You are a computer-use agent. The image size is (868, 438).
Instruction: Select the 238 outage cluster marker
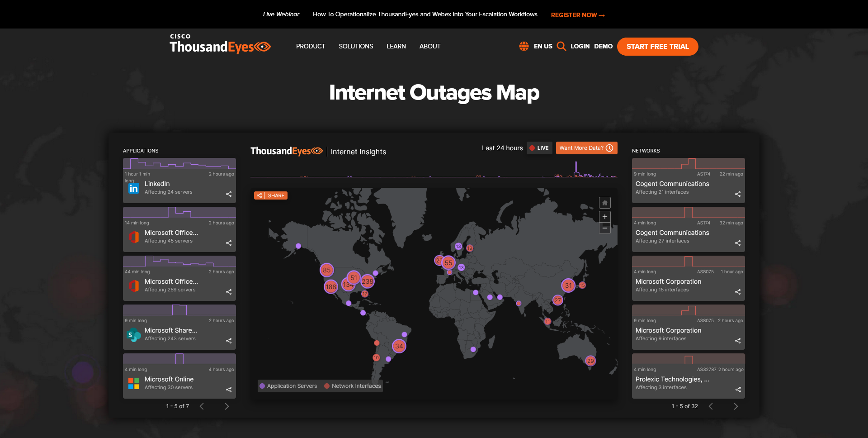(x=368, y=281)
